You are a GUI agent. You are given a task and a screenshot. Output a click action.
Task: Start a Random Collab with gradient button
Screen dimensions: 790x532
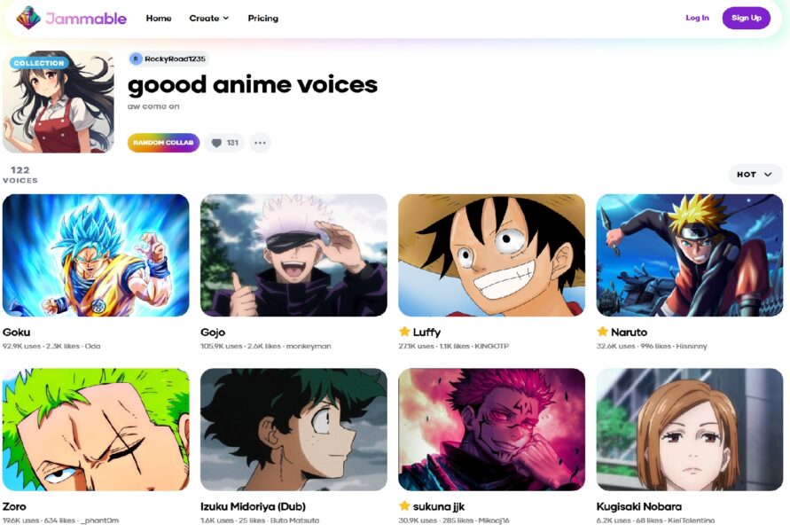click(x=163, y=143)
